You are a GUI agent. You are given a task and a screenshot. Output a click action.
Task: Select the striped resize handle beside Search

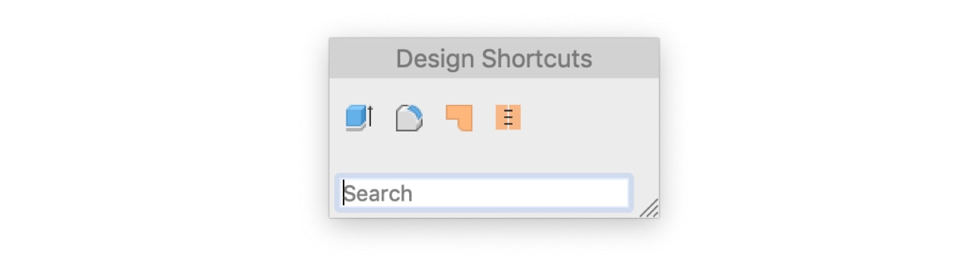(649, 208)
